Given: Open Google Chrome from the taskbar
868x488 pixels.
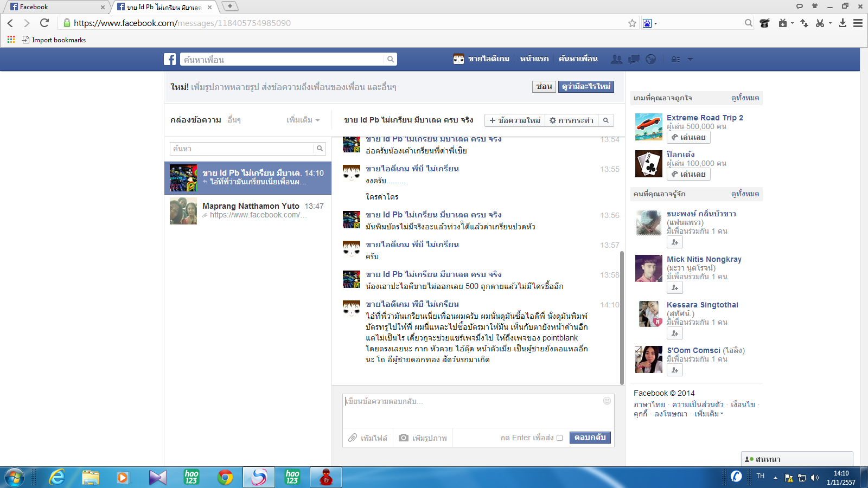Looking at the screenshot, I should (225, 477).
